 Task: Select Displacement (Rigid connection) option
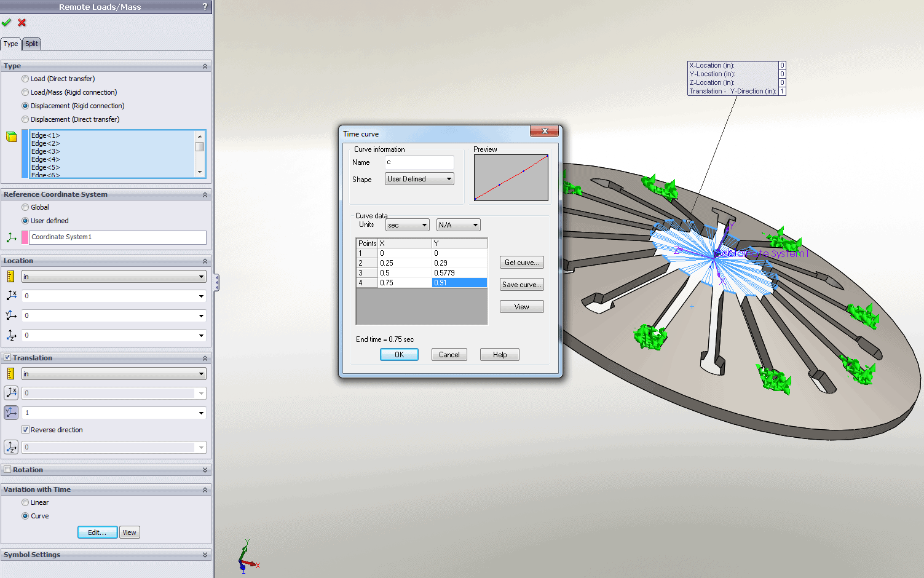(25, 106)
